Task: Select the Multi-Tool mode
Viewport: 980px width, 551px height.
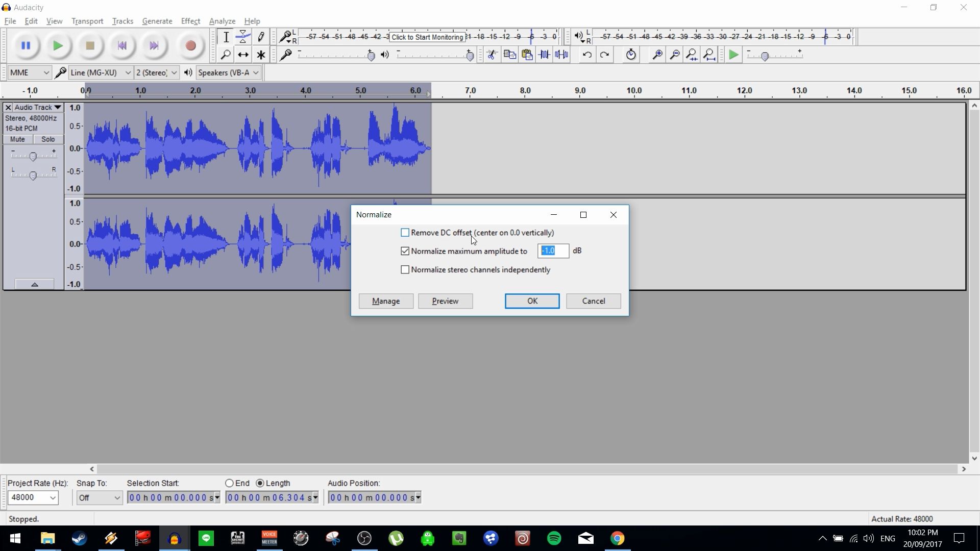Action: pos(261,55)
